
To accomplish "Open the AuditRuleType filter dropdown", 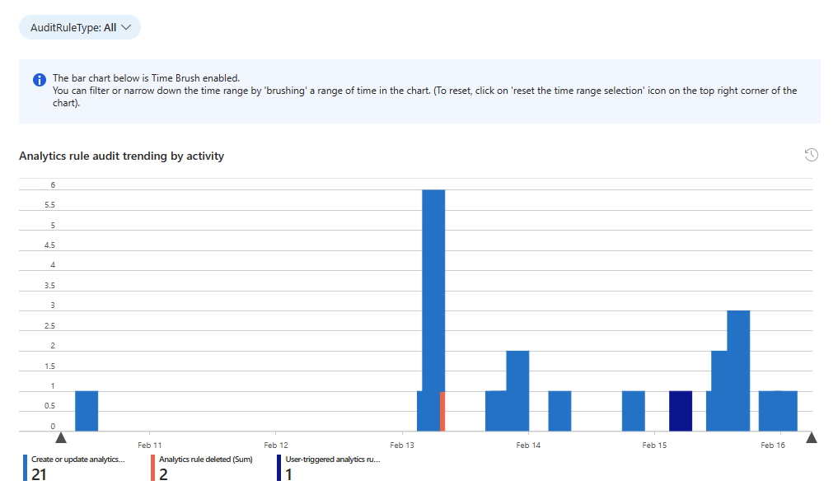I will click(x=78, y=27).
